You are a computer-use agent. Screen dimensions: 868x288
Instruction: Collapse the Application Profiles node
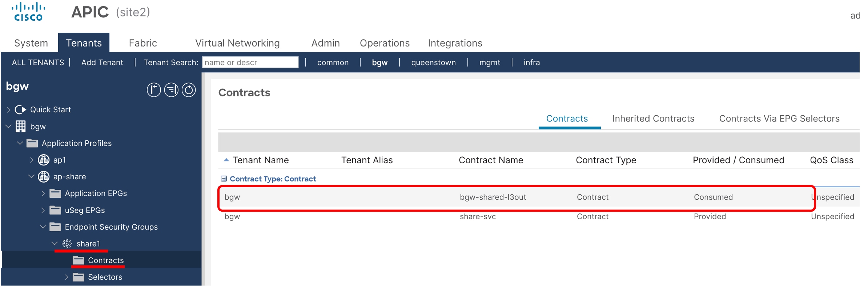pos(20,143)
